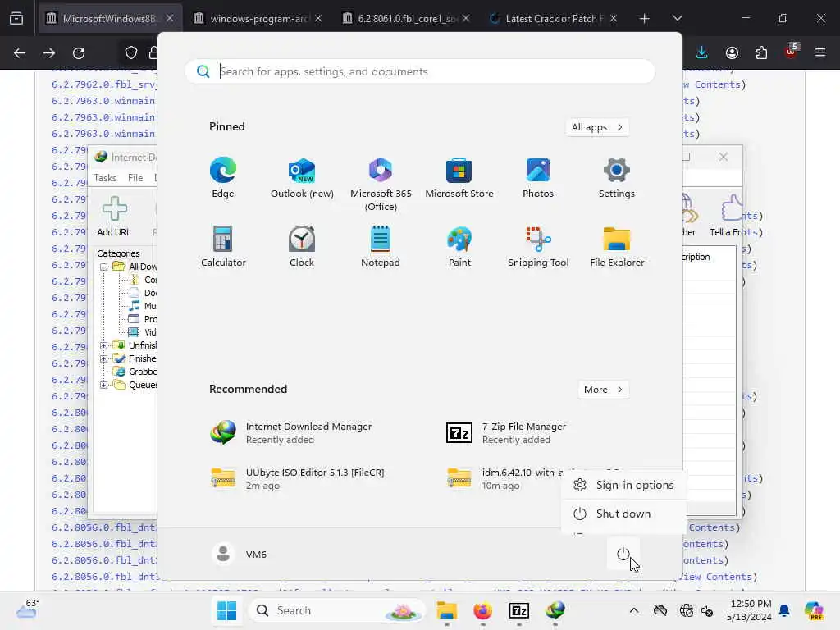Switch to MicrosoftWindows8B browser tab
Image resolution: width=840 pixels, height=630 pixels.
coord(111,18)
